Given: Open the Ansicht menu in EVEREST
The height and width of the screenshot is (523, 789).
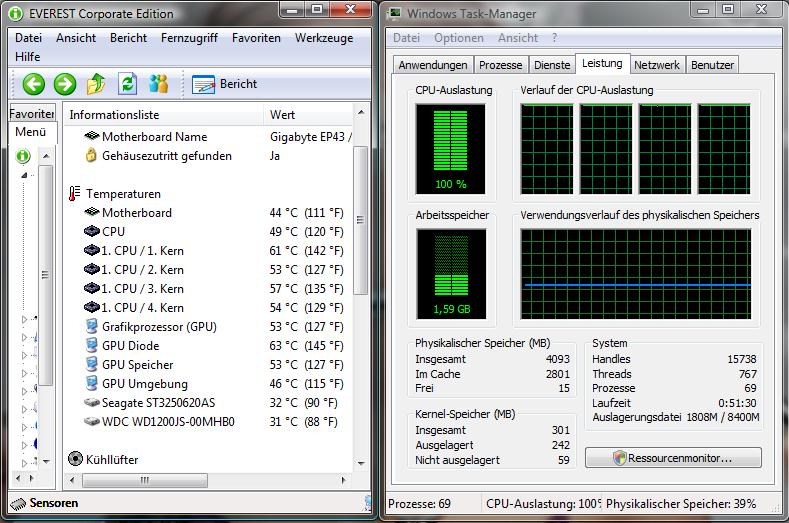Looking at the screenshot, I should pos(76,38).
